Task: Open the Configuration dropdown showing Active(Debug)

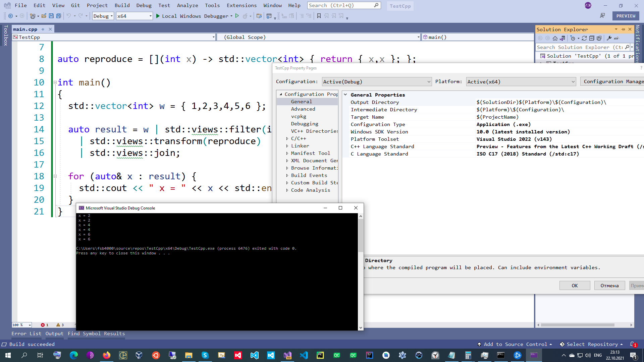Action: (376, 81)
